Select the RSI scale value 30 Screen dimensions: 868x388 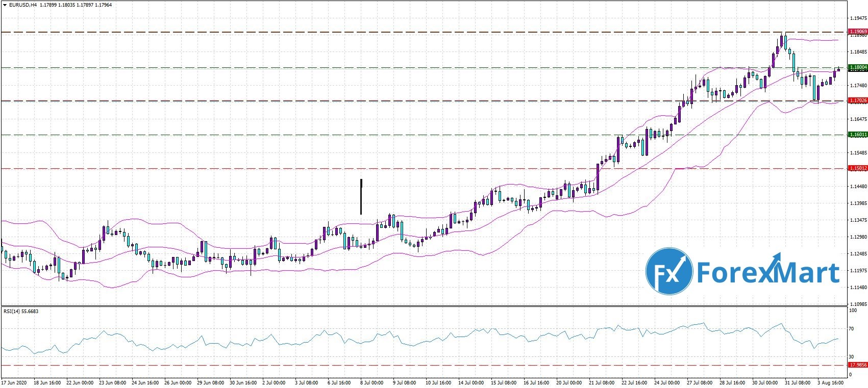pyautogui.click(x=851, y=356)
